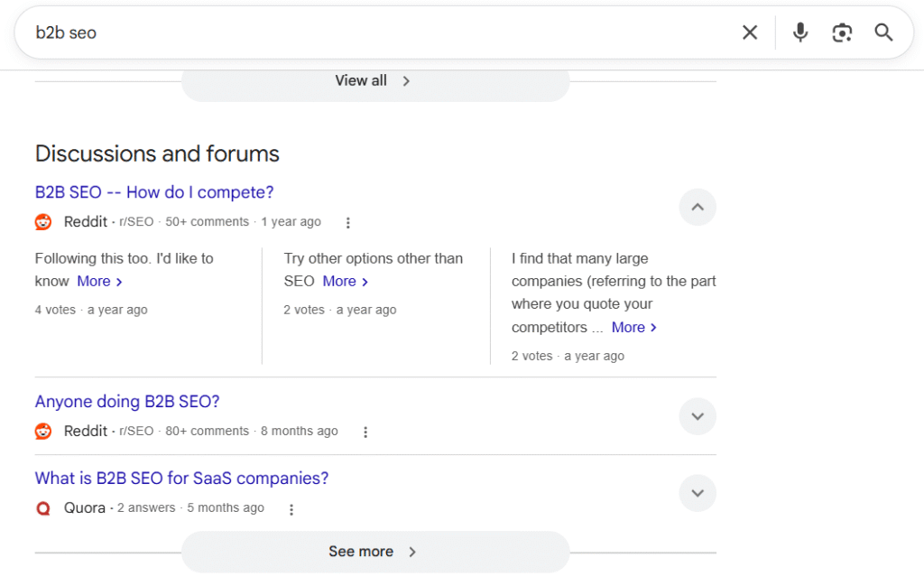Image resolution: width=924 pixels, height=586 pixels.
Task: Click 'I find that many large companies' snippet
Action: [614, 293]
